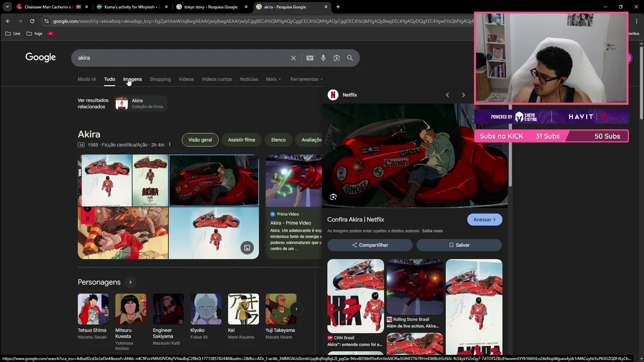
Task: Switch to the tokyo story browser tab
Action: point(211,7)
